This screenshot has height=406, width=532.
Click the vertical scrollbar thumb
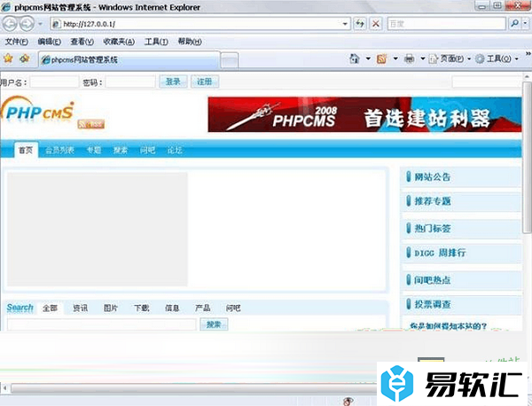click(x=527, y=157)
